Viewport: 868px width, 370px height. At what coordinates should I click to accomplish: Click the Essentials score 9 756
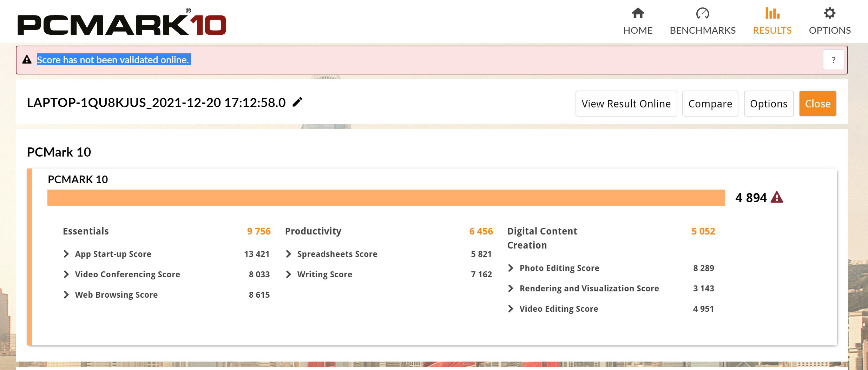click(x=259, y=231)
